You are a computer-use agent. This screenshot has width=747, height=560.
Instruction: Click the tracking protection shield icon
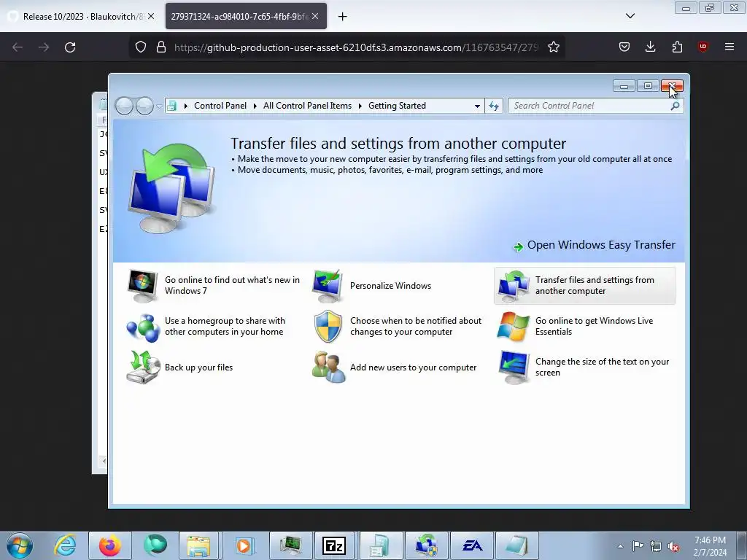141,47
